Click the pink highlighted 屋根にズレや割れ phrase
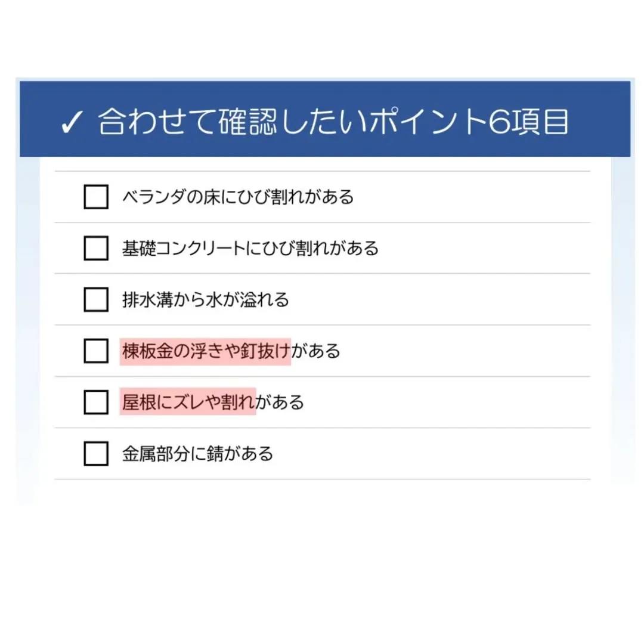This screenshot has width=644, height=644. (188, 402)
